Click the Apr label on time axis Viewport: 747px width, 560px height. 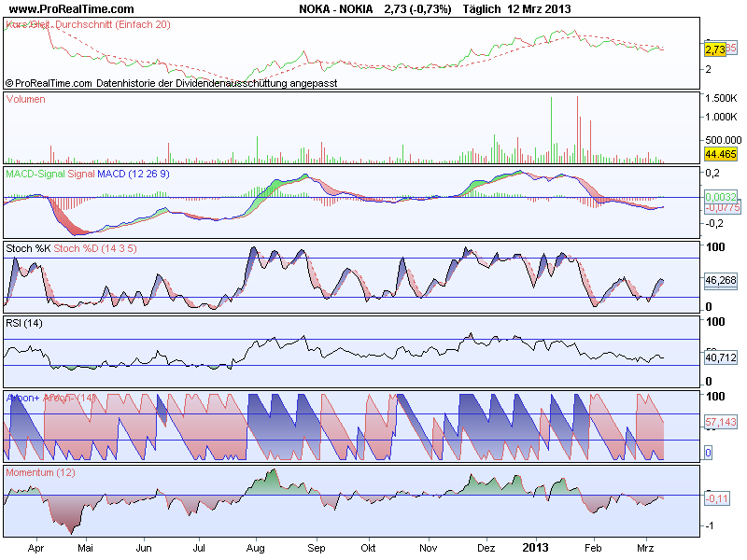(x=35, y=548)
